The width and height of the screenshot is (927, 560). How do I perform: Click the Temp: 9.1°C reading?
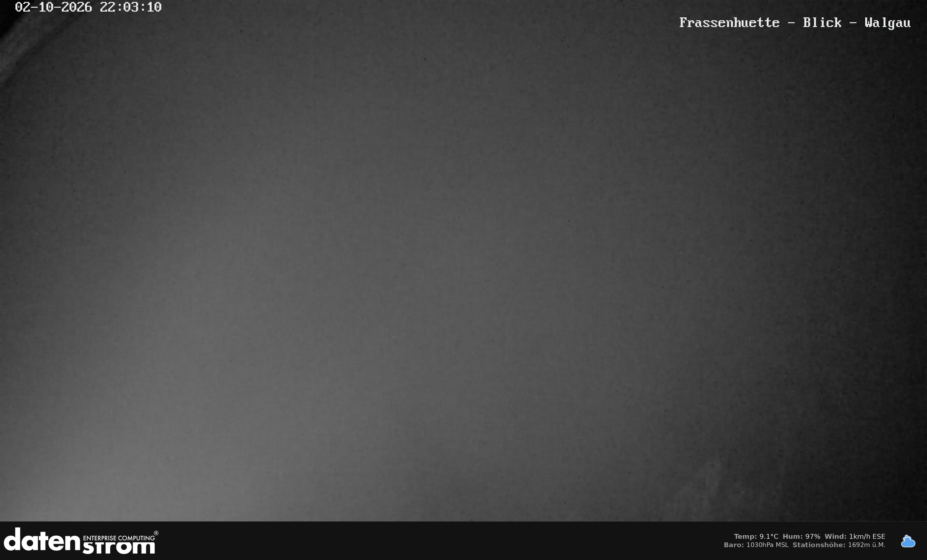pyautogui.click(x=756, y=536)
